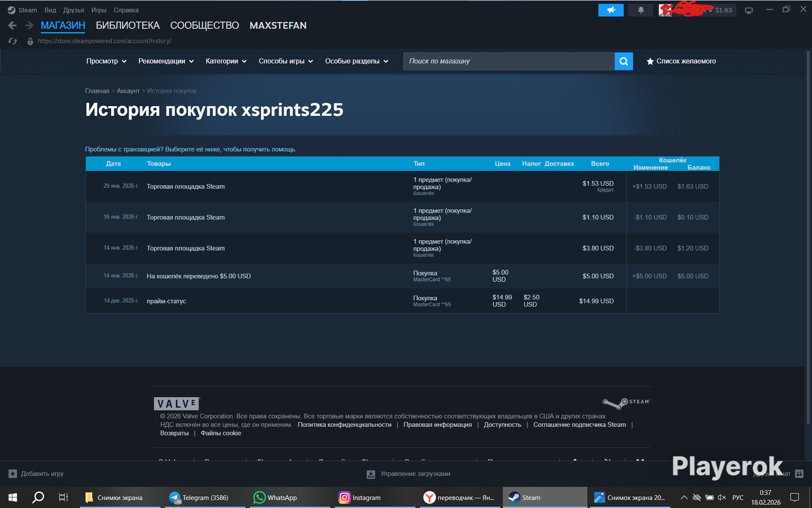812x508 pixels.
Task: Click the $3.80 USD total cell
Action: pyautogui.click(x=598, y=248)
